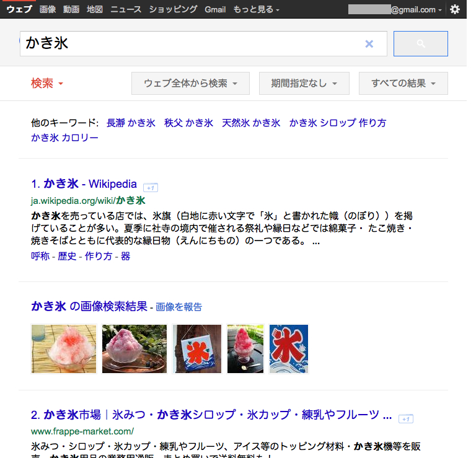Switch to the ニュース tab
The image size is (476, 458).
tap(126, 9)
